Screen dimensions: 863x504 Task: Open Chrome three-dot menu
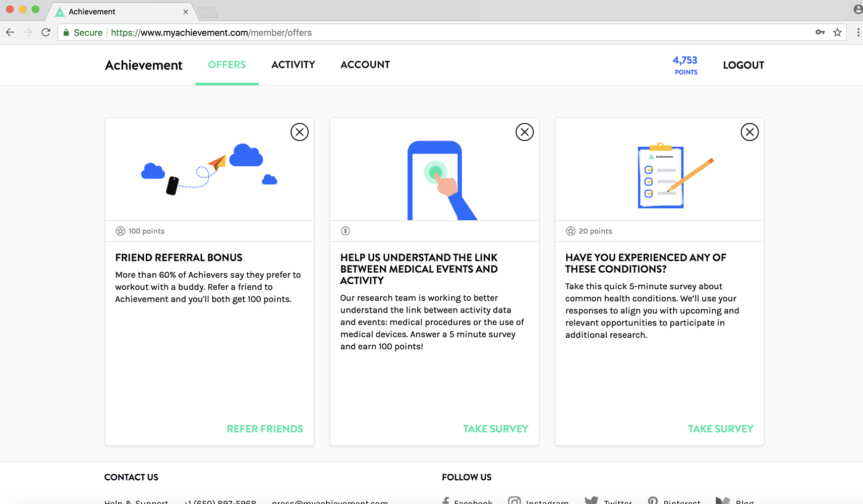[x=858, y=32]
